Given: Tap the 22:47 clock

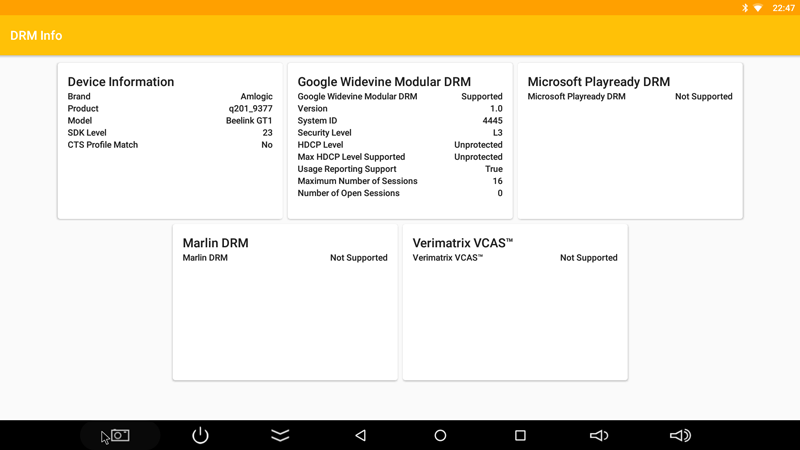Looking at the screenshot, I should point(784,8).
